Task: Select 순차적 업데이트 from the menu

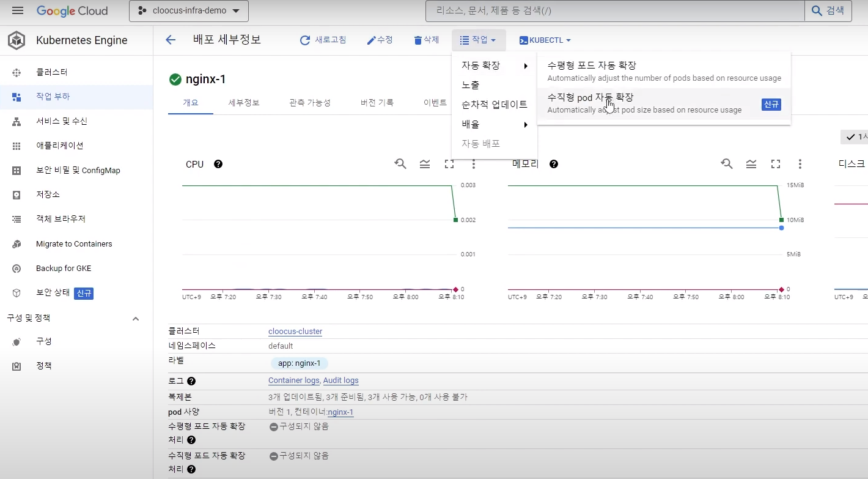Action: 495,105
